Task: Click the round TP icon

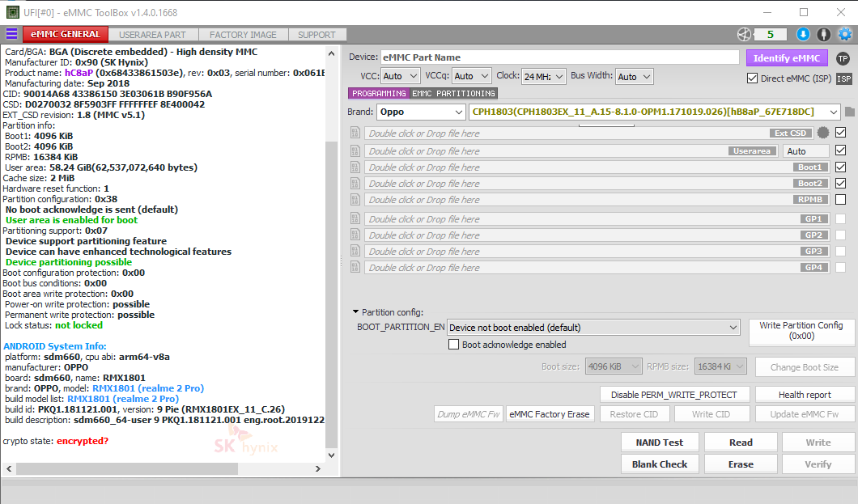Action: click(843, 58)
